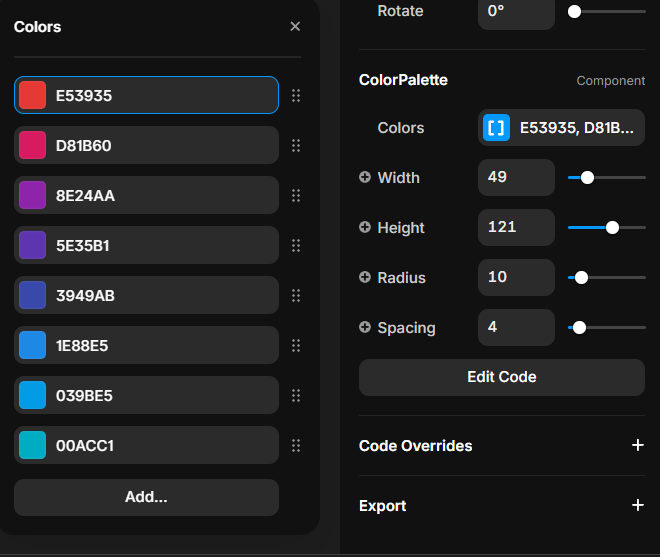This screenshot has width=660, height=557.
Task: Click the Height slider track
Action: tap(632, 228)
